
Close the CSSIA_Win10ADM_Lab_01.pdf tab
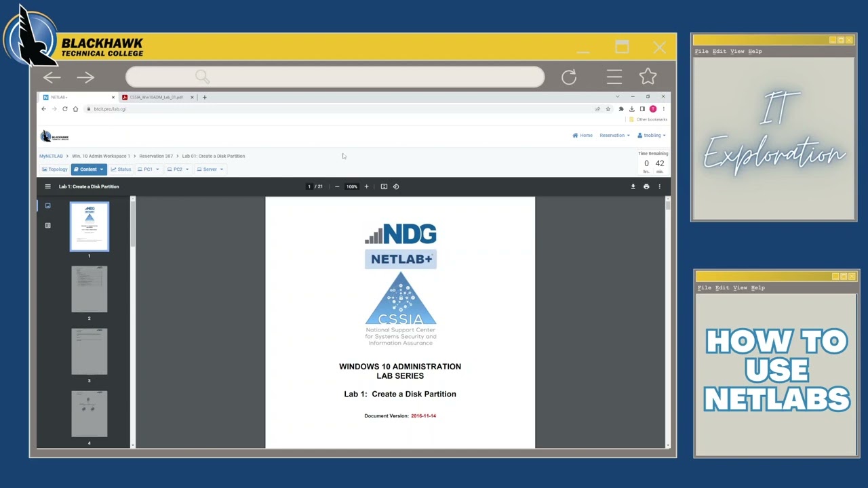coord(192,97)
